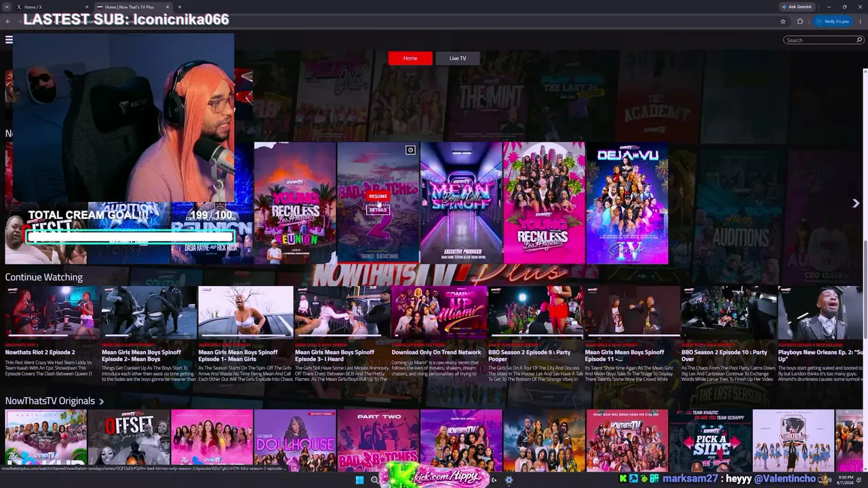Click the Verify it's you profile button
This screenshot has height=488, width=868.
point(833,21)
